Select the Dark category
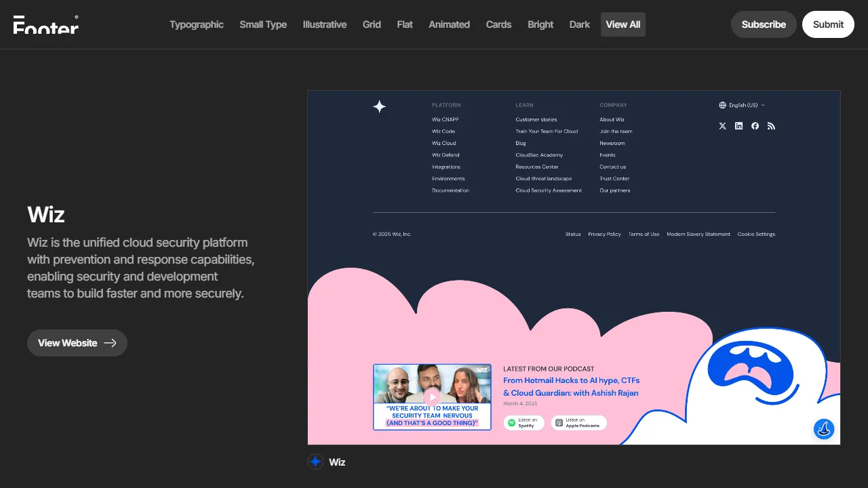868x488 pixels. 580,24
